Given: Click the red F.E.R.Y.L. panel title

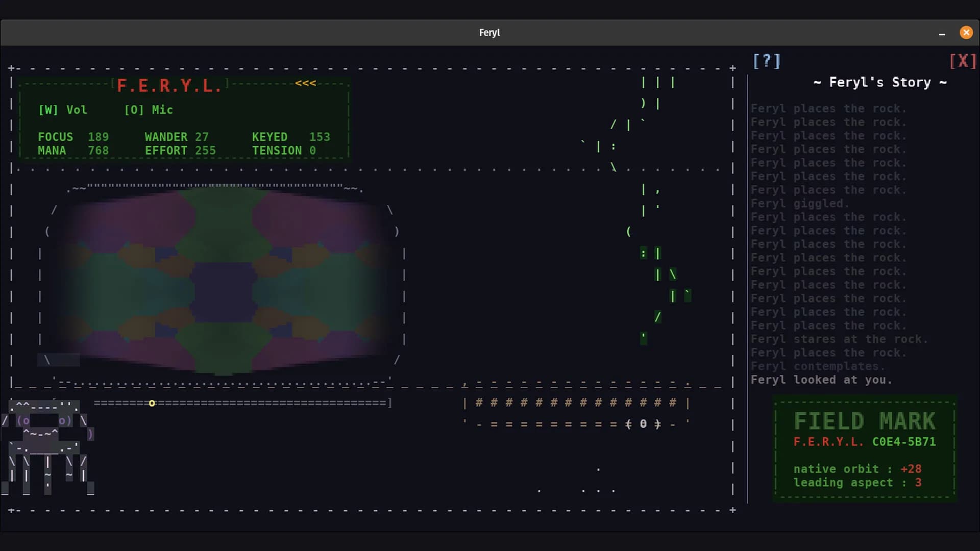Looking at the screenshot, I should click(169, 86).
